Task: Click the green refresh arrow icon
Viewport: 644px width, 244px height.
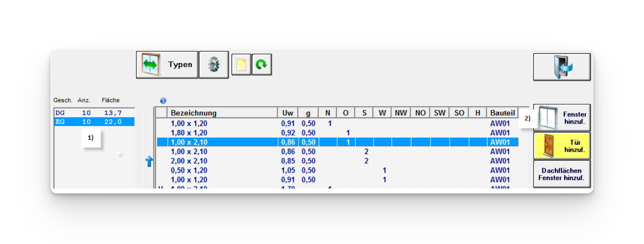Action: tap(262, 65)
